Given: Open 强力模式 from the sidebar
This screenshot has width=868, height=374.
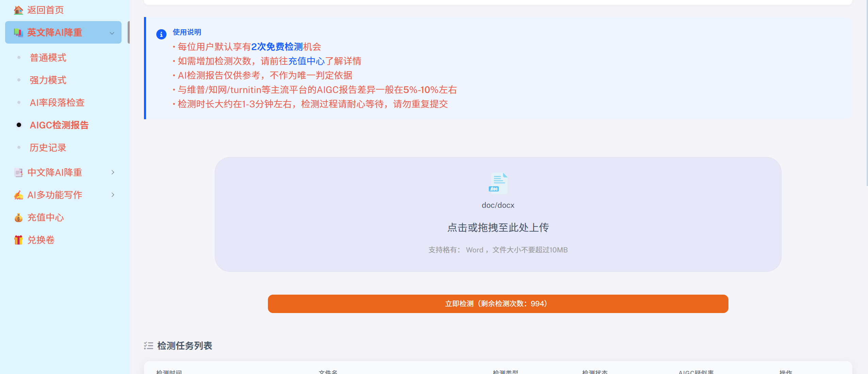Looking at the screenshot, I should [48, 80].
